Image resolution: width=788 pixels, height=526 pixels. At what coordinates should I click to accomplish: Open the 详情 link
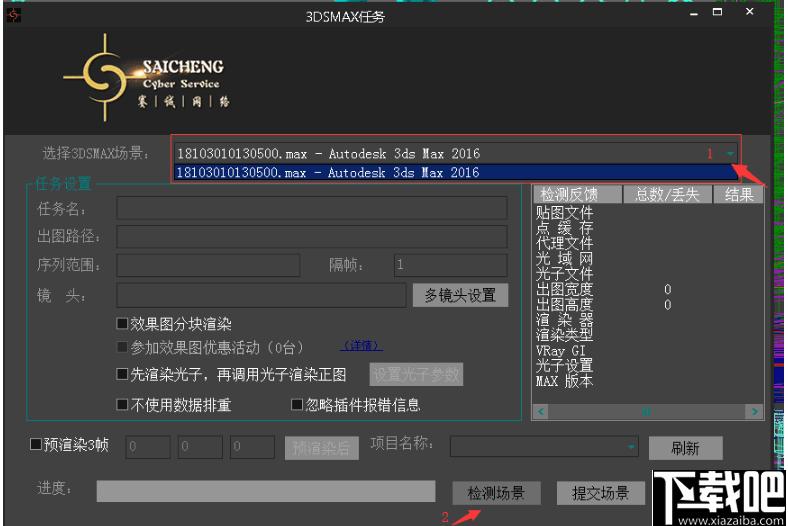(x=361, y=346)
